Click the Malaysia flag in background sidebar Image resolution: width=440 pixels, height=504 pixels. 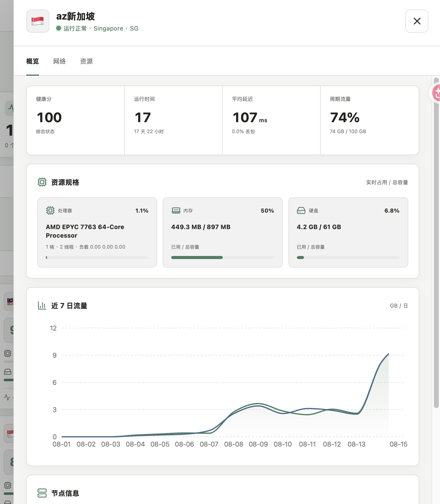tap(10, 301)
